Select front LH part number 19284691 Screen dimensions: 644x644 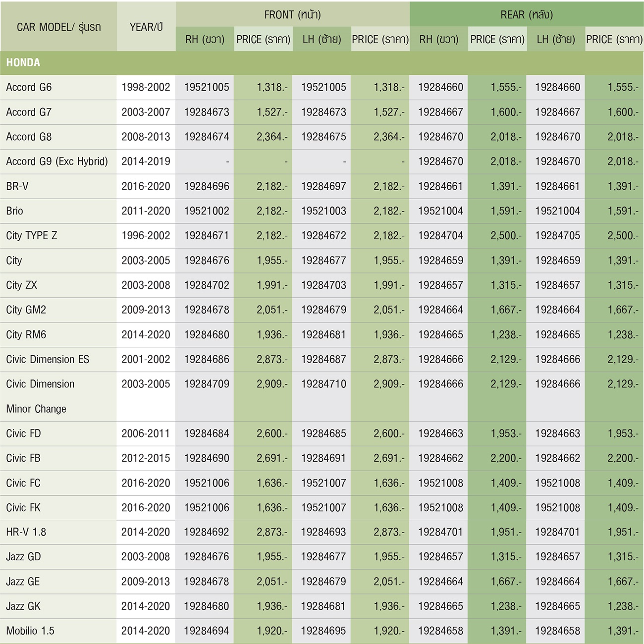[323, 458]
